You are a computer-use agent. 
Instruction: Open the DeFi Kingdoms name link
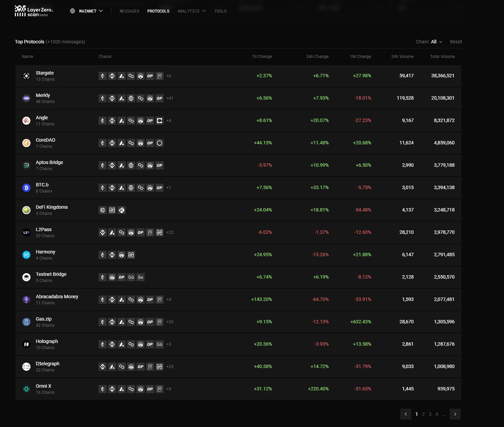pos(52,207)
